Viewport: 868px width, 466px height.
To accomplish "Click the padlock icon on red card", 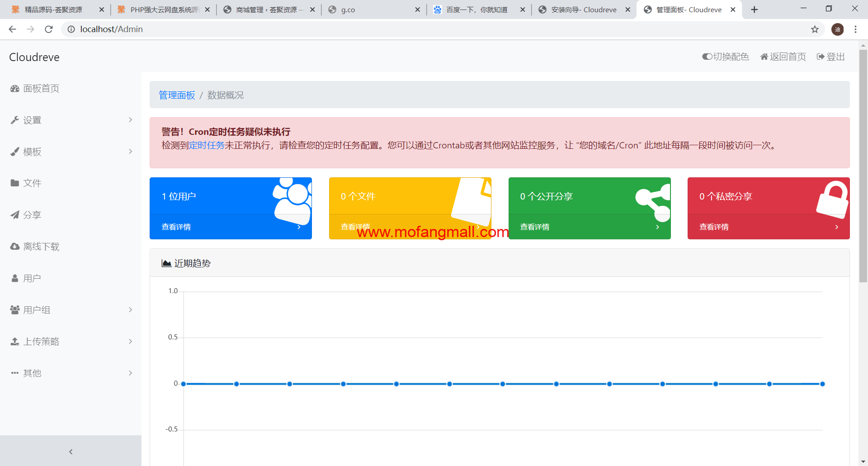I will (x=832, y=200).
